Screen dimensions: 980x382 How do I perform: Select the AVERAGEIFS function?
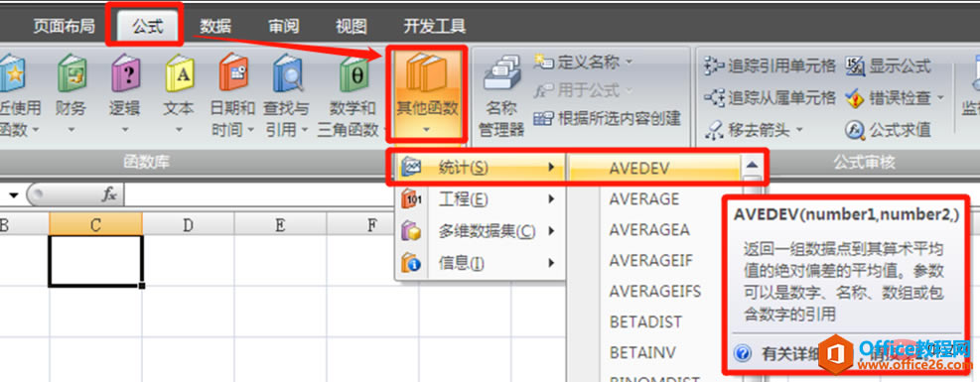(655, 291)
